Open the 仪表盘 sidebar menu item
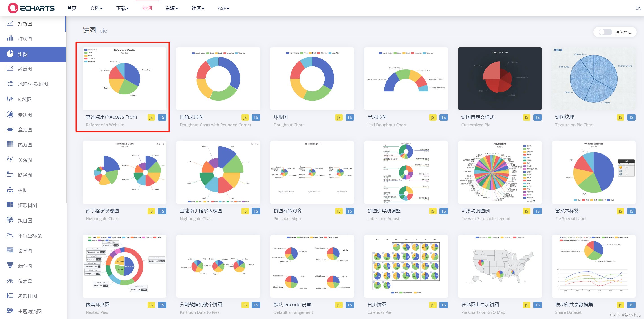 (33, 281)
